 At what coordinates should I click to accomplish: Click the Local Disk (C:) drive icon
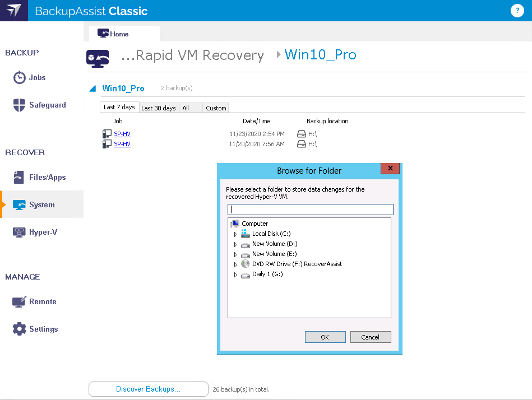(x=246, y=234)
